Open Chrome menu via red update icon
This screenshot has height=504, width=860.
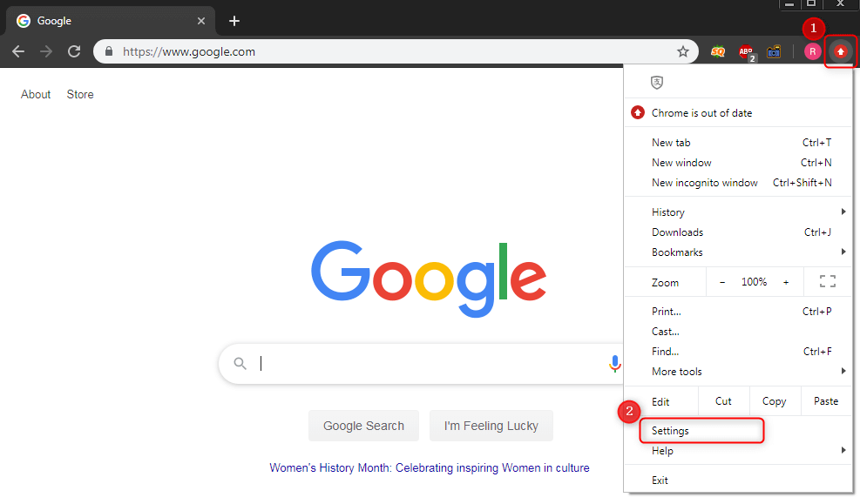pos(840,51)
